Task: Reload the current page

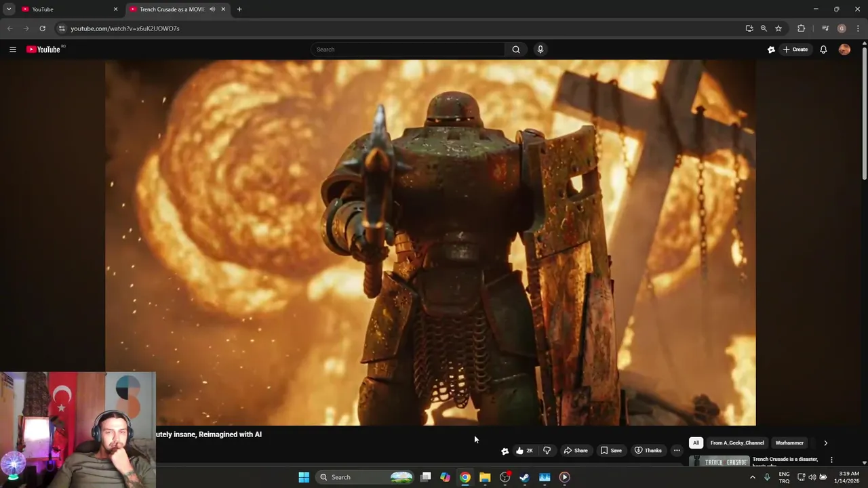Action: click(42, 28)
